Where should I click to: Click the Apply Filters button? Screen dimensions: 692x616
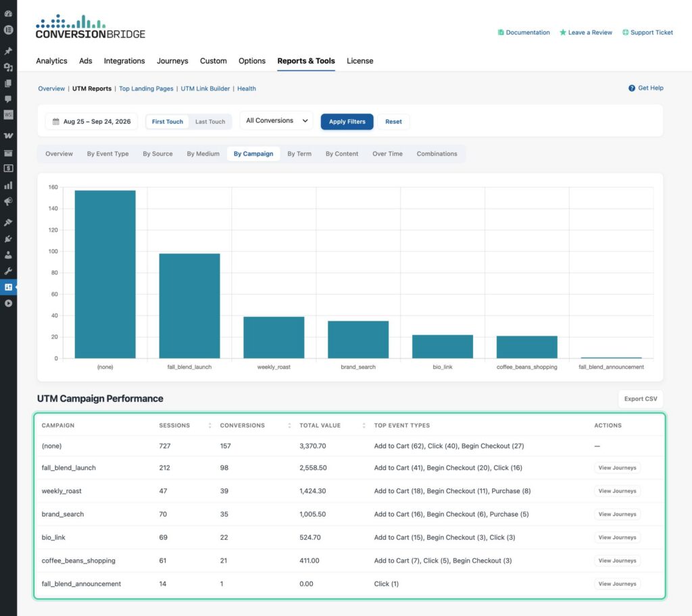point(347,122)
